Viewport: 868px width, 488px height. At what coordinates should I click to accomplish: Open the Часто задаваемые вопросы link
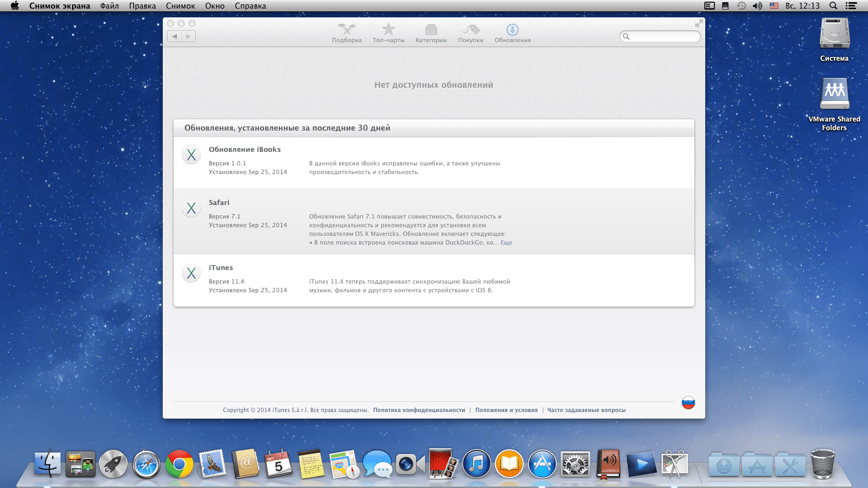(x=586, y=410)
